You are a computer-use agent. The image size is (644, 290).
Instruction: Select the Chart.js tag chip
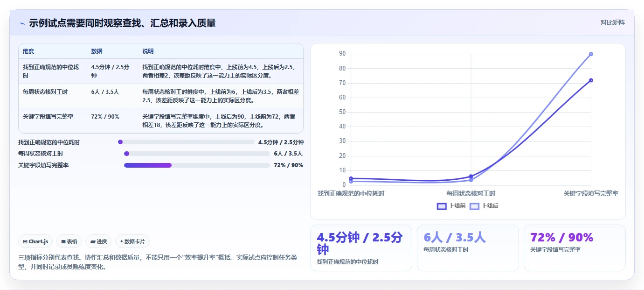(x=36, y=241)
